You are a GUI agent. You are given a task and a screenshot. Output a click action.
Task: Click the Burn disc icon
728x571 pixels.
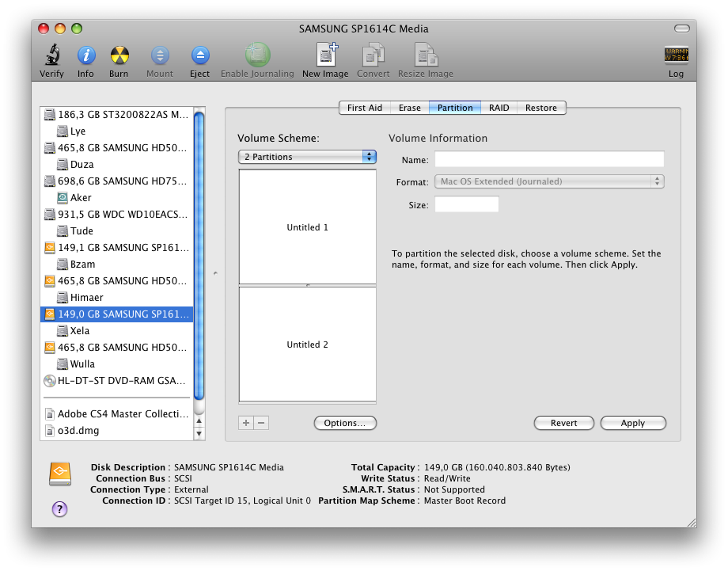(x=119, y=55)
